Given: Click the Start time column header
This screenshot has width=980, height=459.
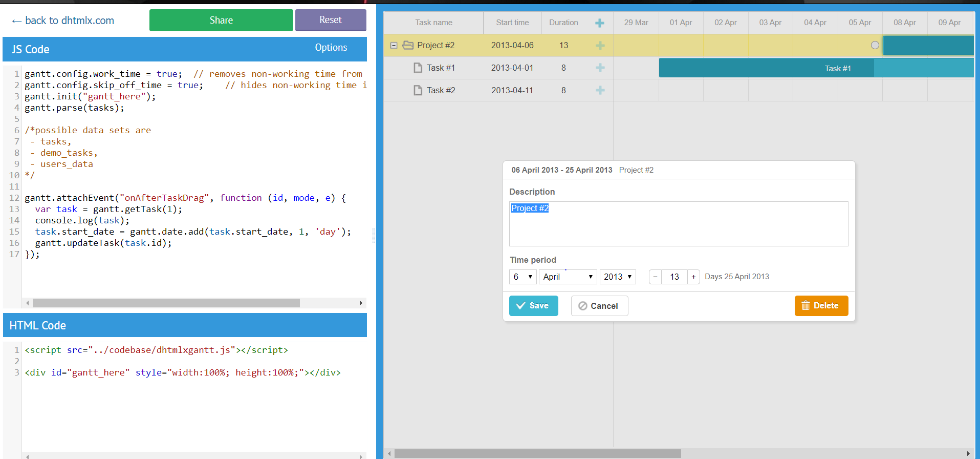Looking at the screenshot, I should pyautogui.click(x=512, y=23).
